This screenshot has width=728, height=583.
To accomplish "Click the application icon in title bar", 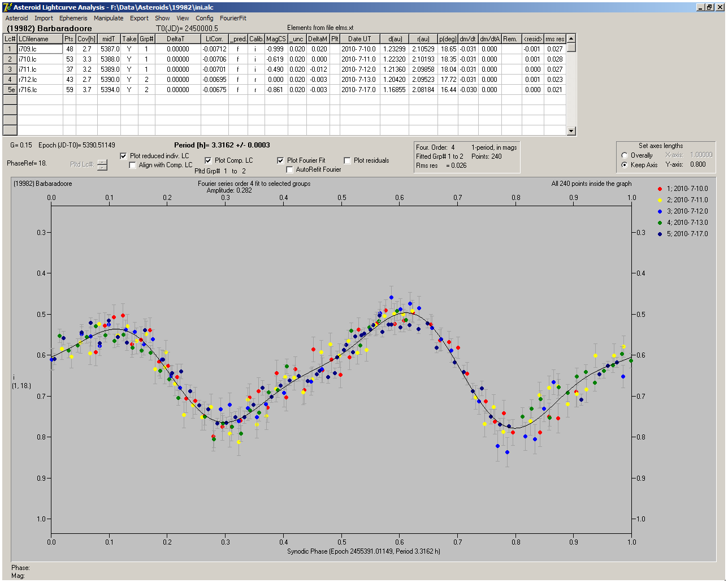I will click(x=7, y=7).
